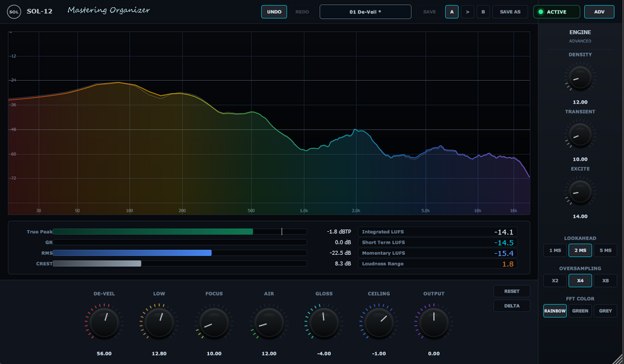Viewport: 624px width, 364px height.
Task: Click the resize grip at bottom-right corner
Action: coord(618,358)
